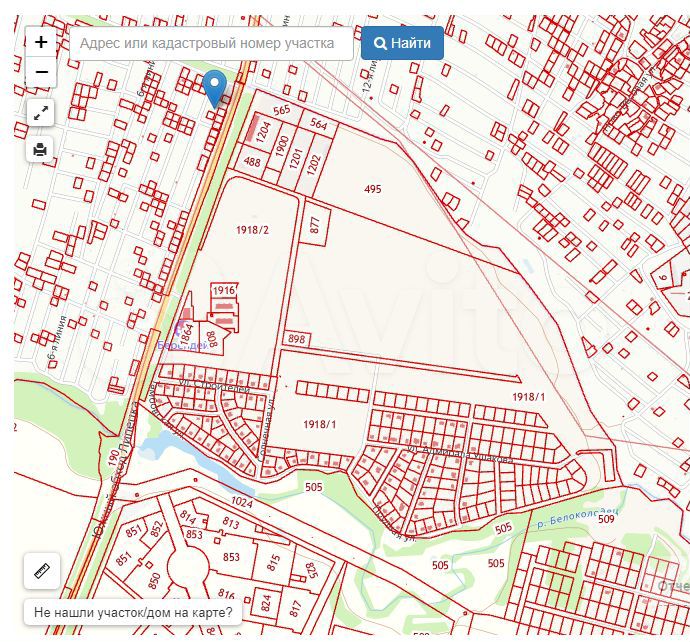Select parcel 564 on the map

tap(318, 125)
